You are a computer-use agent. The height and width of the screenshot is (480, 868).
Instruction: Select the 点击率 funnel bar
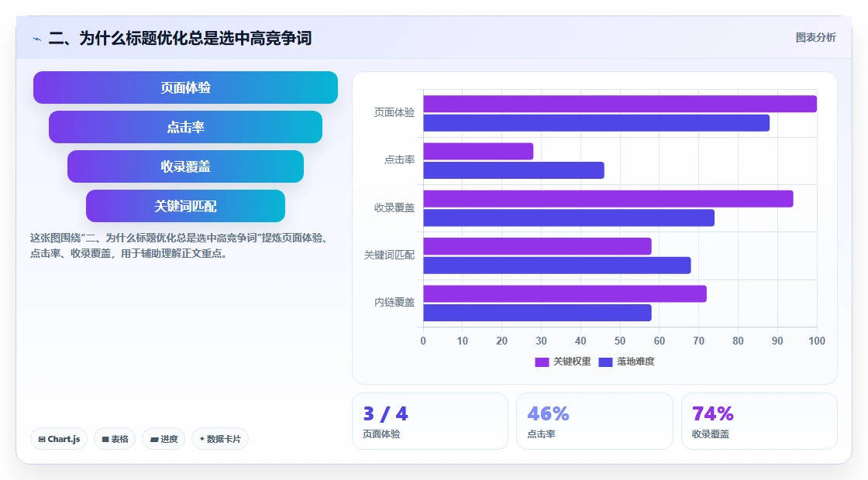coord(185,127)
